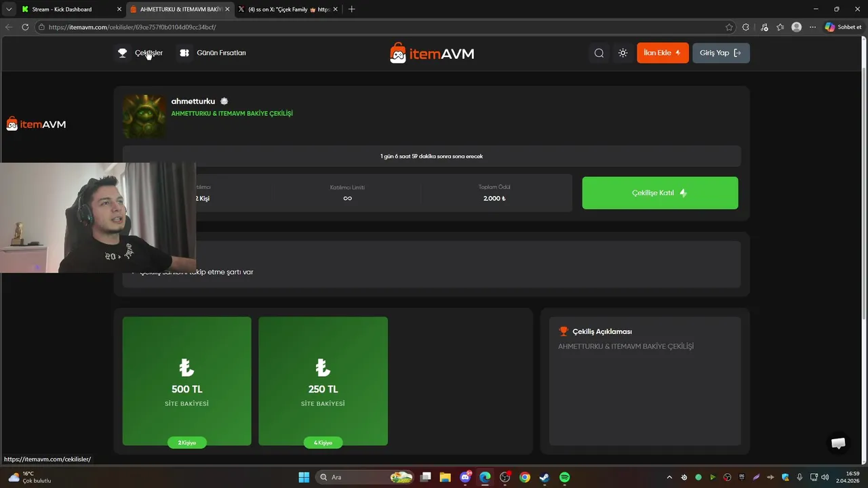Open Spotify from taskbar
Screen dimensions: 868x488
pos(564,477)
